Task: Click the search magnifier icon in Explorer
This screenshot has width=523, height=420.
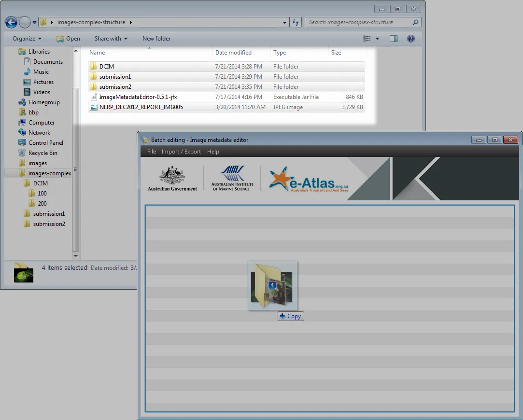Action: click(415, 22)
